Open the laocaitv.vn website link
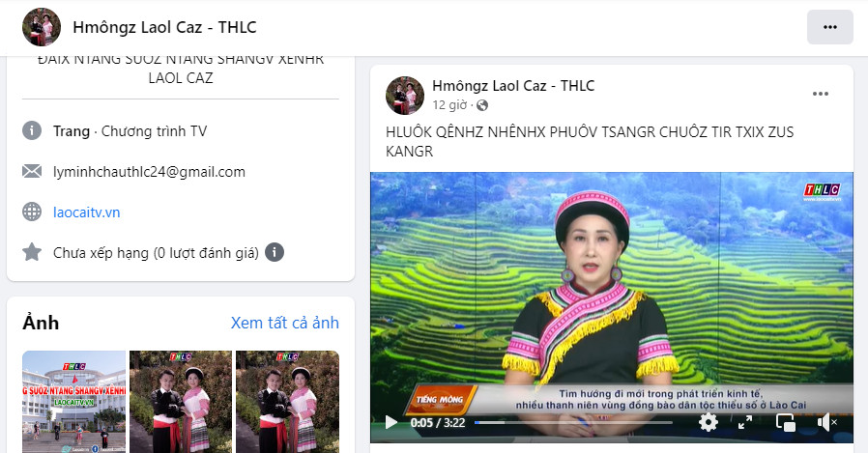Screen dimensions: 868x453 [86, 212]
